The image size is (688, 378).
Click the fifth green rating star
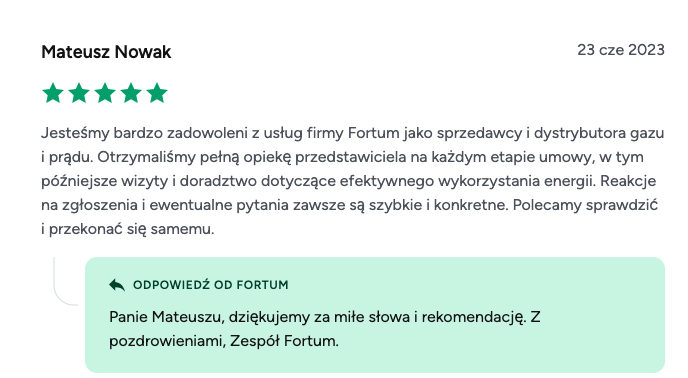tap(157, 93)
